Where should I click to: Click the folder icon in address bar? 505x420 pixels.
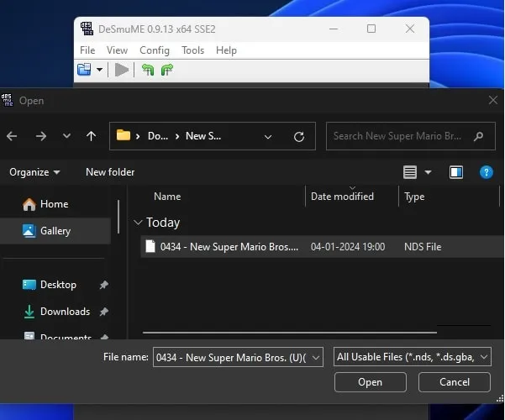pos(124,135)
